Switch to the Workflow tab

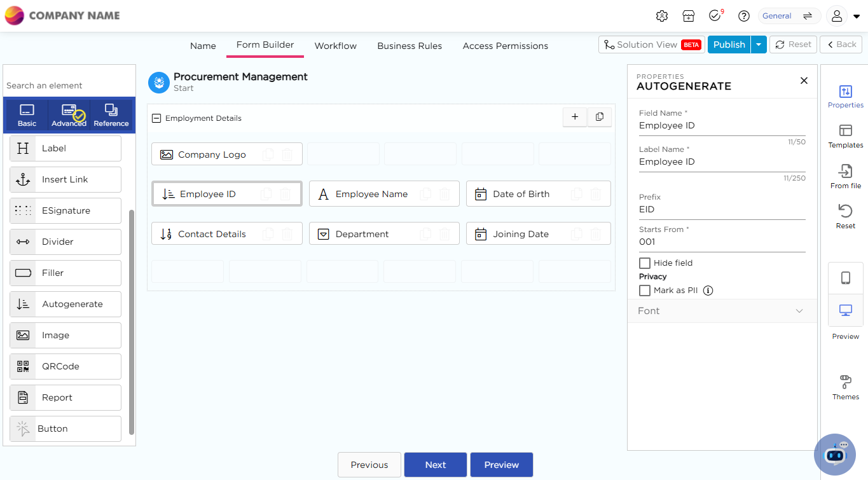335,46
